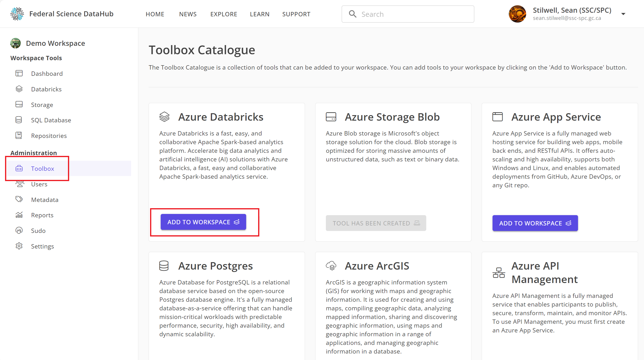Expand the Demo Workspace avatar menu
This screenshot has width=644, height=360.
point(16,43)
